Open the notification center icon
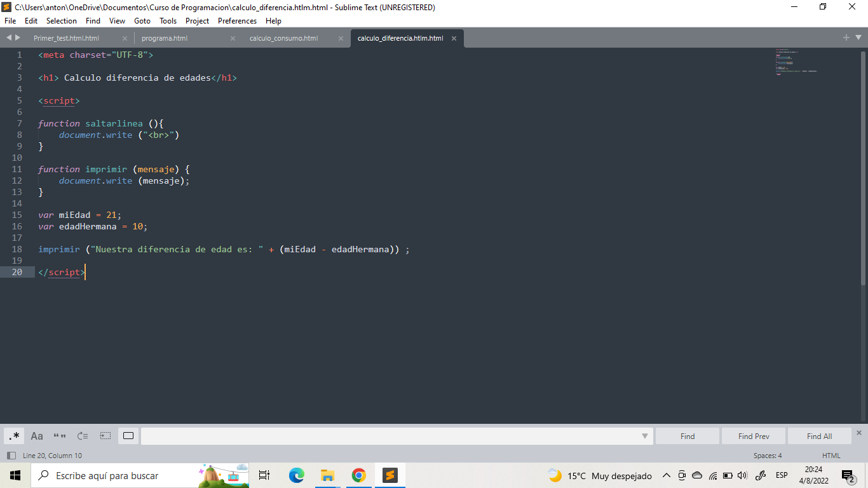The height and width of the screenshot is (488, 868). [848, 476]
